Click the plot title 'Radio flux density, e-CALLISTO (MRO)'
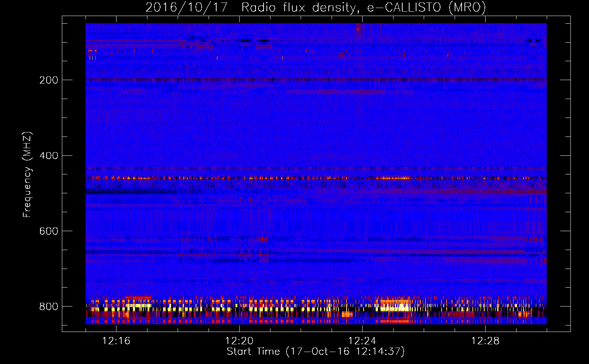The width and height of the screenshot is (589, 364). pos(364,7)
